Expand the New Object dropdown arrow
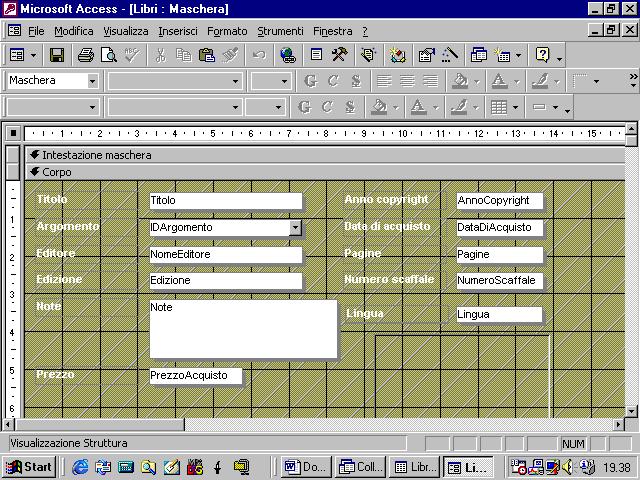The width and height of the screenshot is (640, 480). (518, 55)
